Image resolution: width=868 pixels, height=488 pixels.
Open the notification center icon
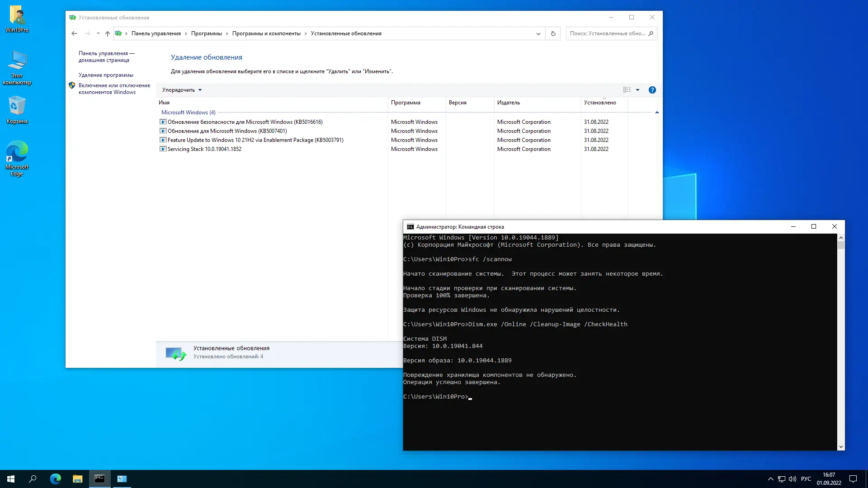click(853, 479)
